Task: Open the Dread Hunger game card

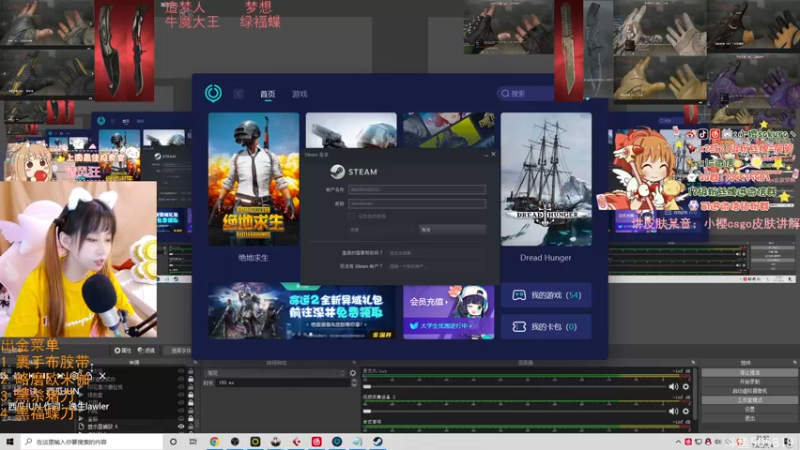Action: 546,179
